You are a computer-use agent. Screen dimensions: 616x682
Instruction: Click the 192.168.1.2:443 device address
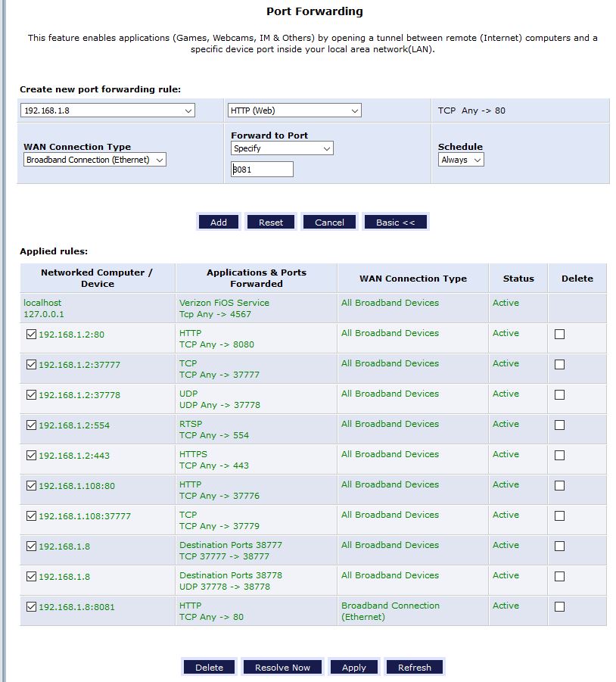click(74, 456)
